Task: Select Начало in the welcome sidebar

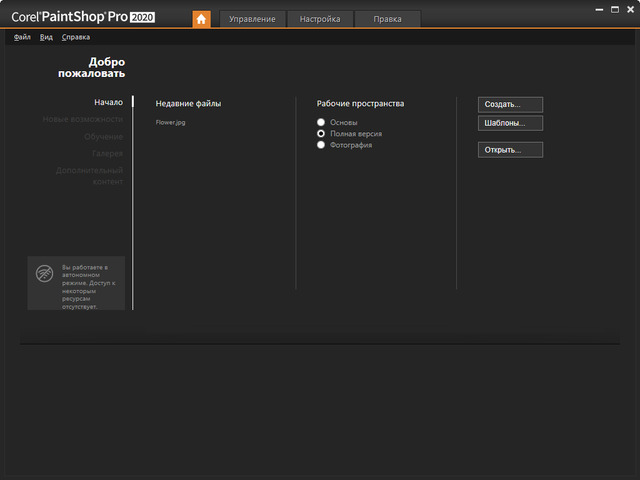Action: [x=108, y=102]
